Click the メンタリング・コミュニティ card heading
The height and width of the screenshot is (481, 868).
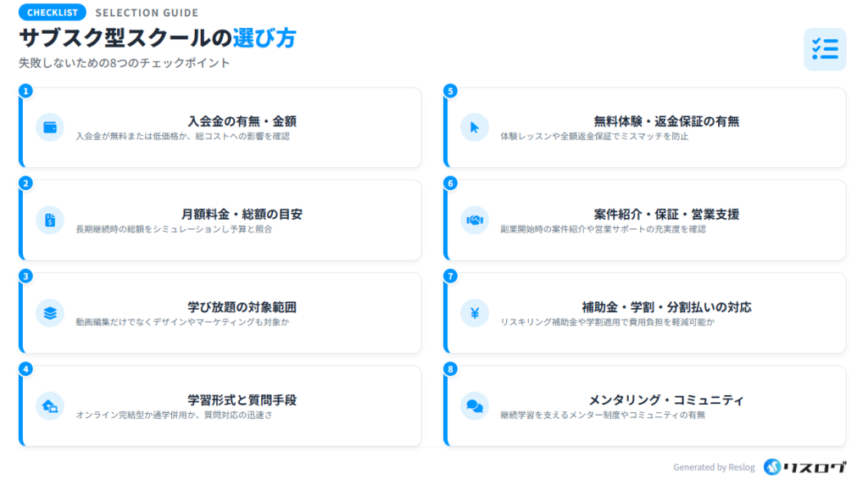click(x=666, y=400)
